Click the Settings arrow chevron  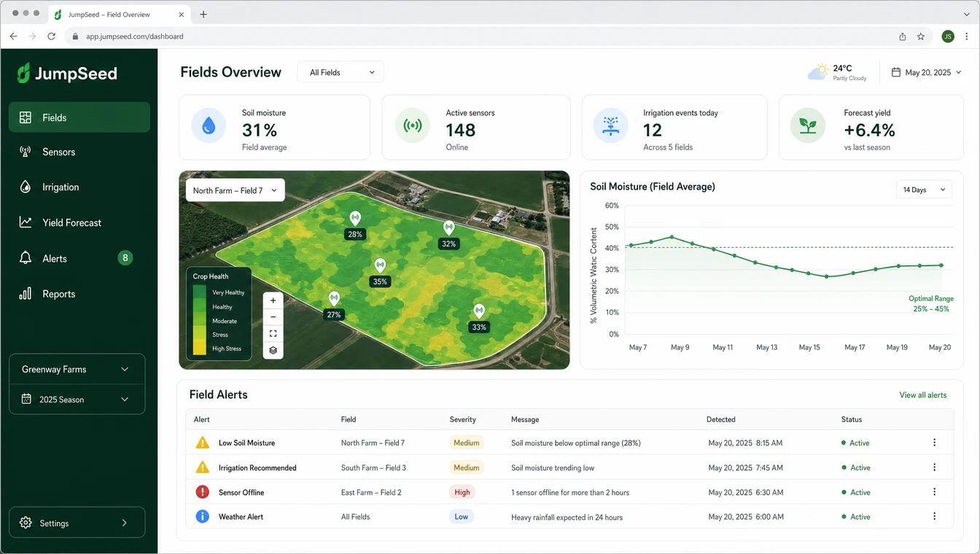click(125, 523)
